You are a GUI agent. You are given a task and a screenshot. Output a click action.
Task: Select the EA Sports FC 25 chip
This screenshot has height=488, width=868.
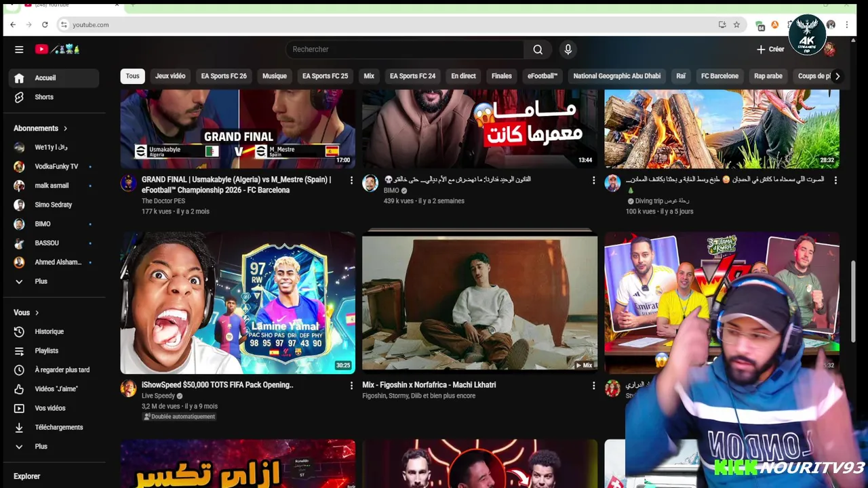(x=325, y=76)
